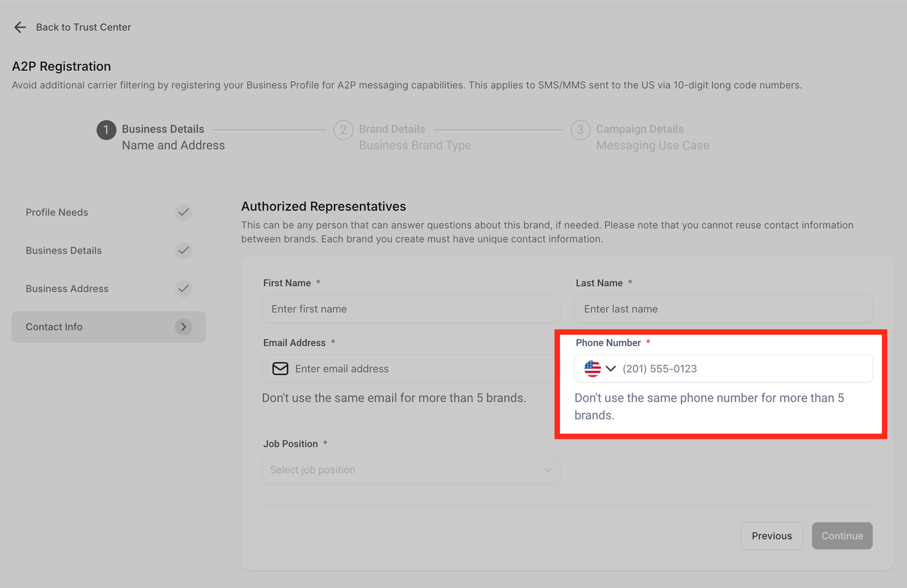Click the Profile Needs checkmark icon

coord(183,212)
